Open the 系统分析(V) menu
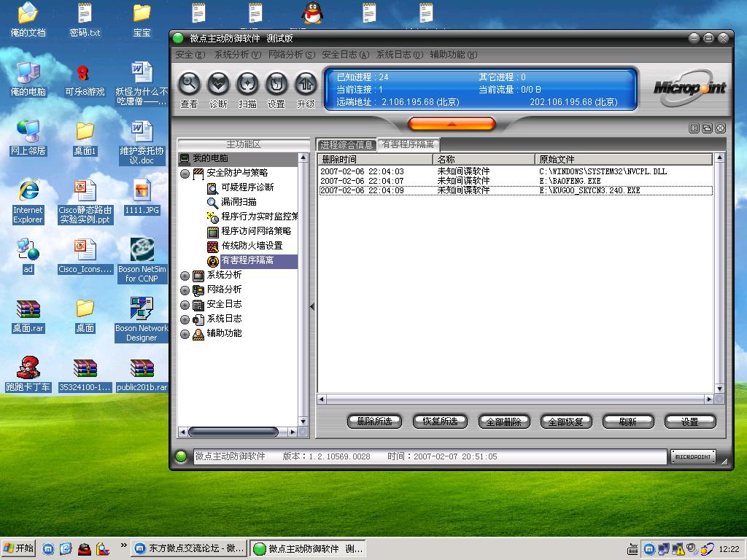The width and height of the screenshot is (747, 560). (x=238, y=55)
